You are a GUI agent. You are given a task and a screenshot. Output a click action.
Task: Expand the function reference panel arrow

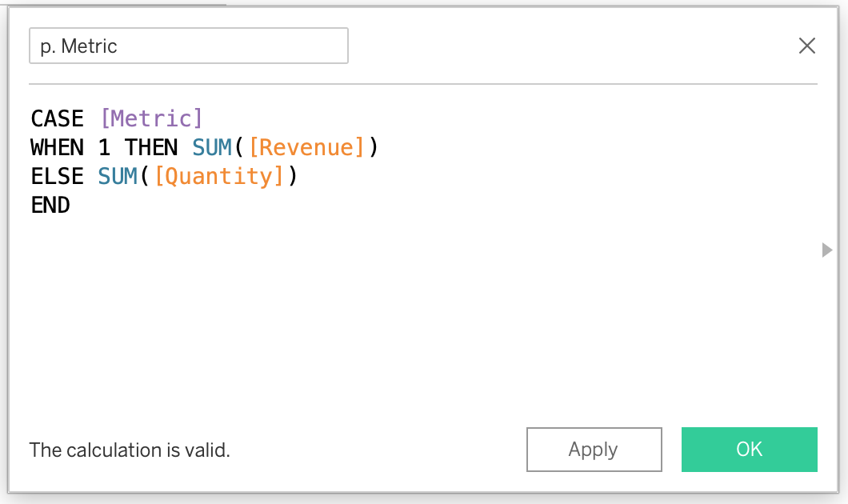pyautogui.click(x=826, y=250)
